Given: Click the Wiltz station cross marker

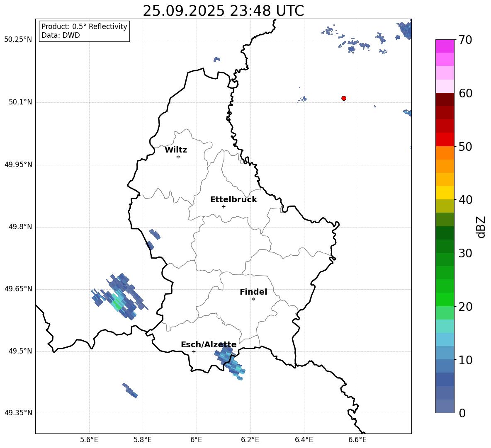Looking at the screenshot, I should coord(178,157).
